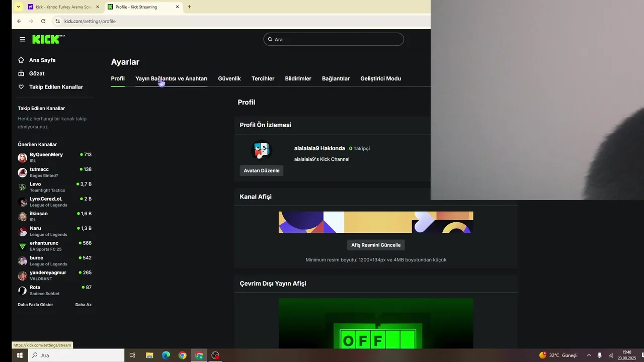
Task: Click 'VALORANT' category text
Action: click(41, 279)
